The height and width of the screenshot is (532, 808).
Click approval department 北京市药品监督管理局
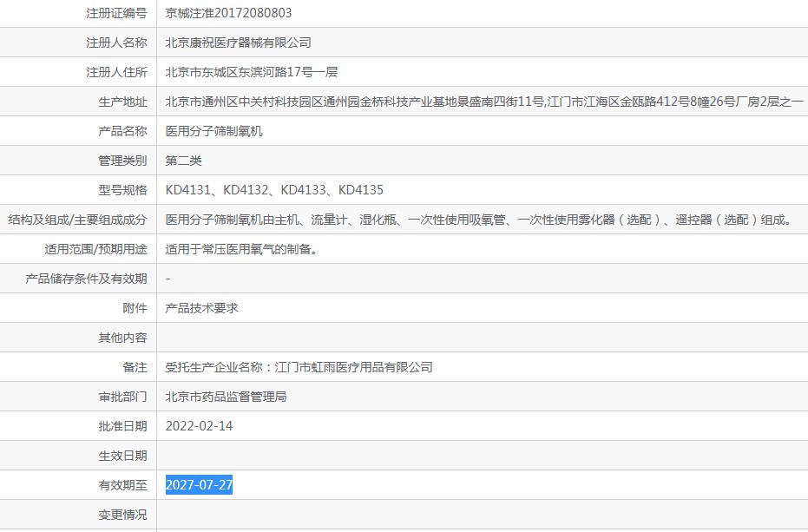pos(226,397)
